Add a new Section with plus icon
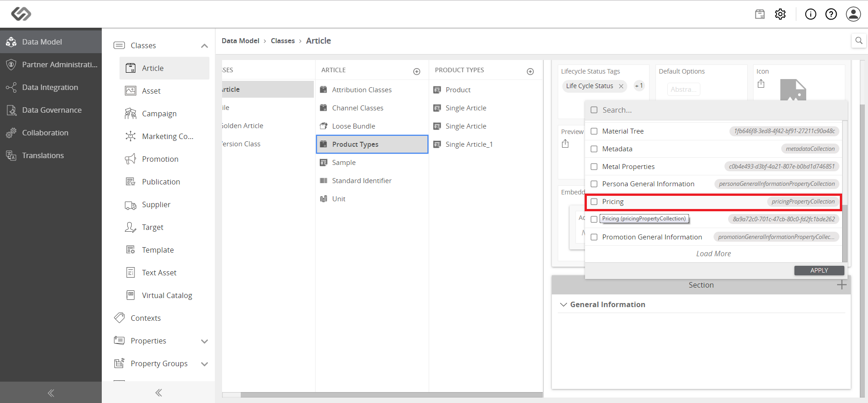The image size is (868, 403). 842,285
